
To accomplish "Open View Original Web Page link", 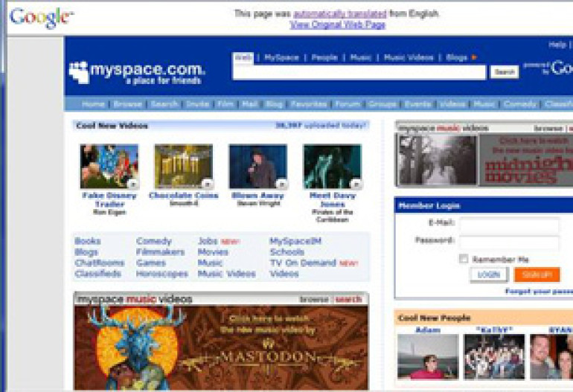I will (x=337, y=25).
